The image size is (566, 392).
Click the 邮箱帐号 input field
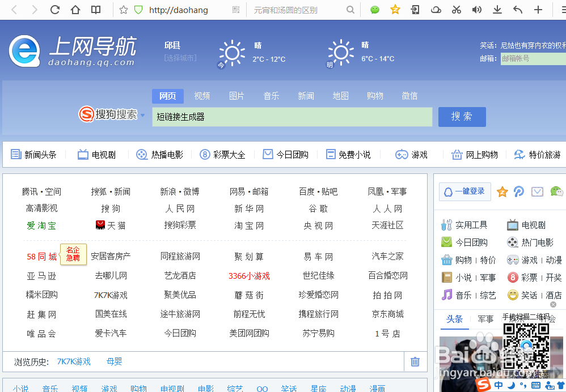click(534, 58)
